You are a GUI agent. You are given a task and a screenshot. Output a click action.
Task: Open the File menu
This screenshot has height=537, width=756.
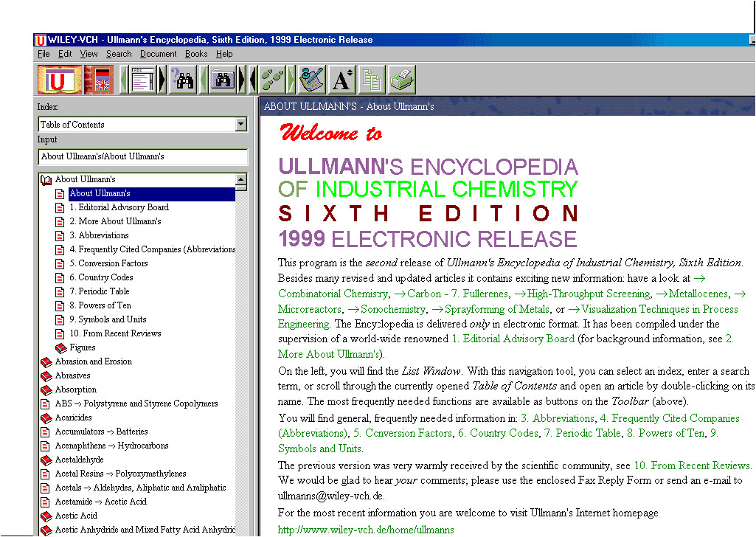point(44,54)
